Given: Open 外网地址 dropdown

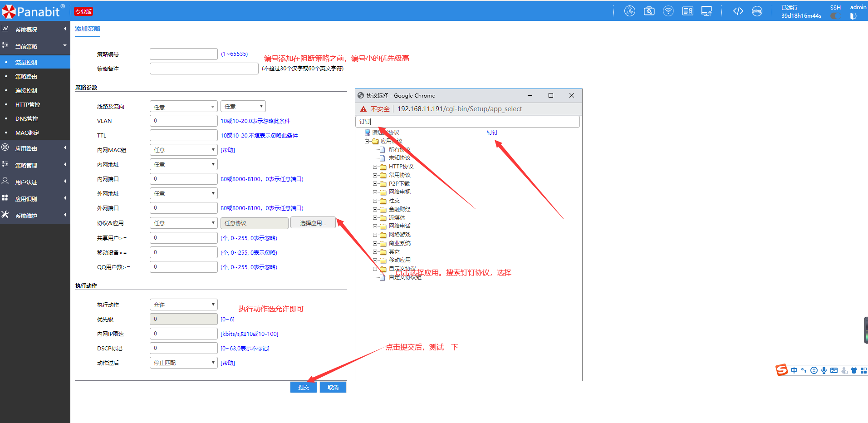Looking at the screenshot, I should [x=184, y=193].
